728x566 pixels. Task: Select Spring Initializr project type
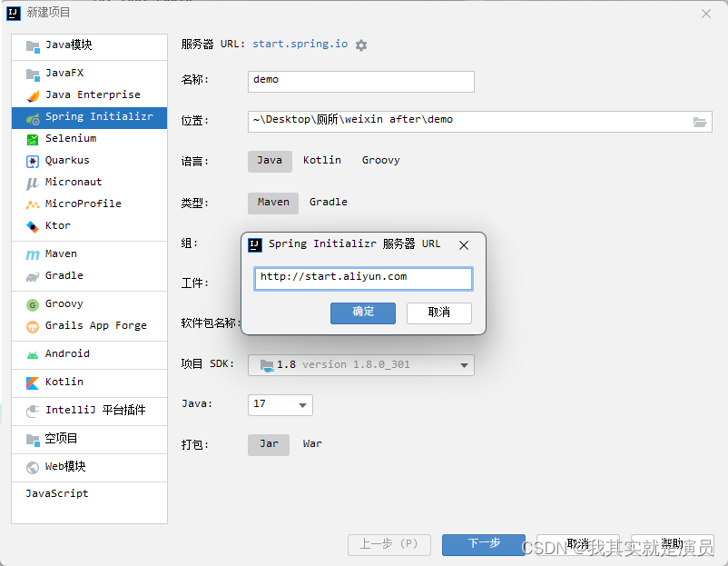pos(89,117)
